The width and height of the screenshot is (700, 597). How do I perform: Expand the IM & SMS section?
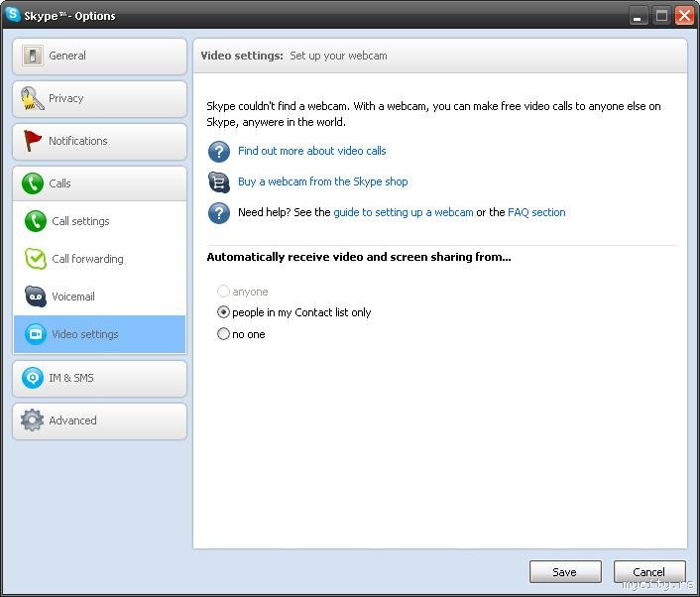coord(99,378)
